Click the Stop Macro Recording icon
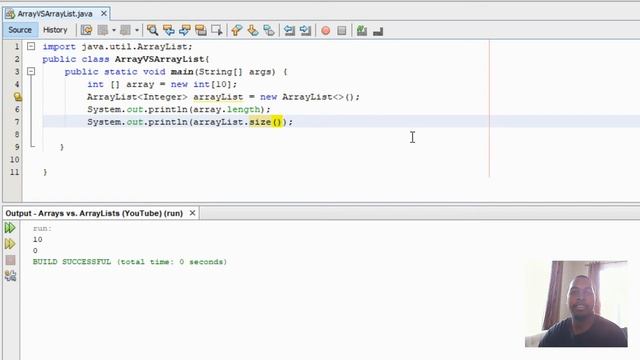 pos(342,31)
